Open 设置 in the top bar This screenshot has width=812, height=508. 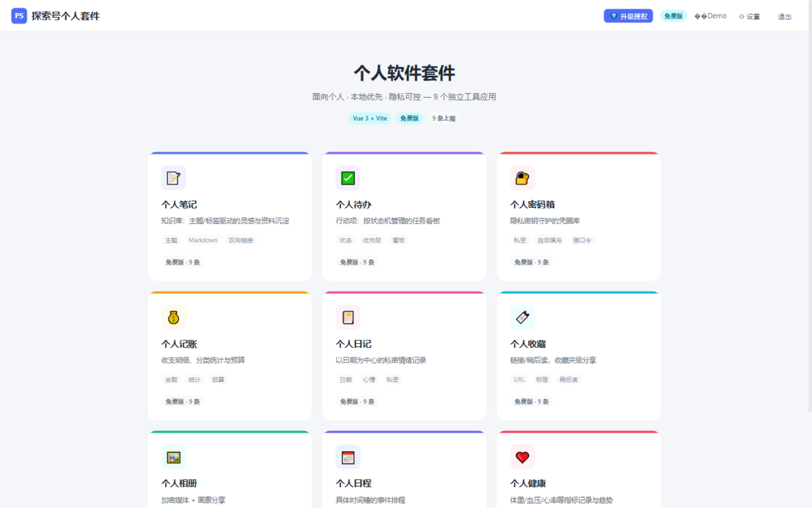[749, 16]
